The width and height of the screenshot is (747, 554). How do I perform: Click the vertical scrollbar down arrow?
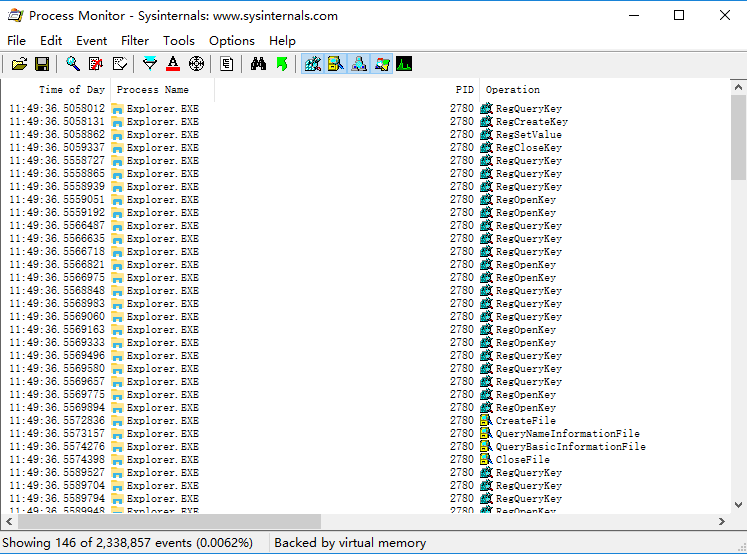[738, 505]
